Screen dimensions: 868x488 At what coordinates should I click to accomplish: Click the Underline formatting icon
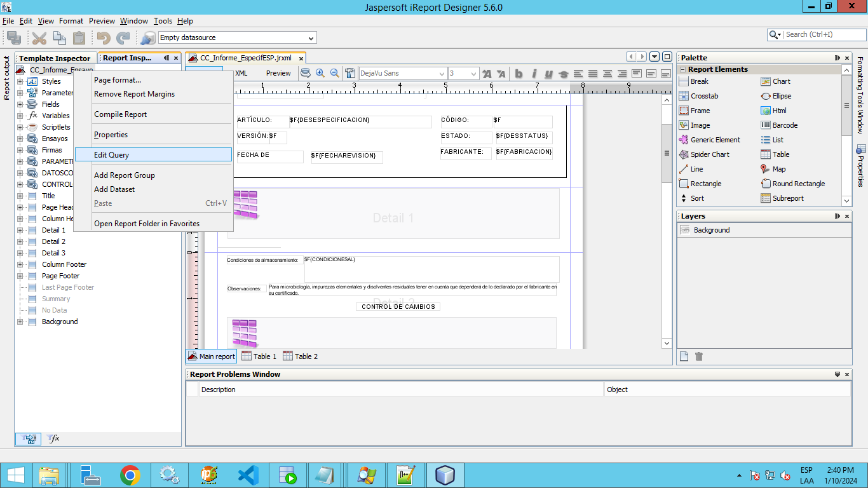pyautogui.click(x=548, y=74)
